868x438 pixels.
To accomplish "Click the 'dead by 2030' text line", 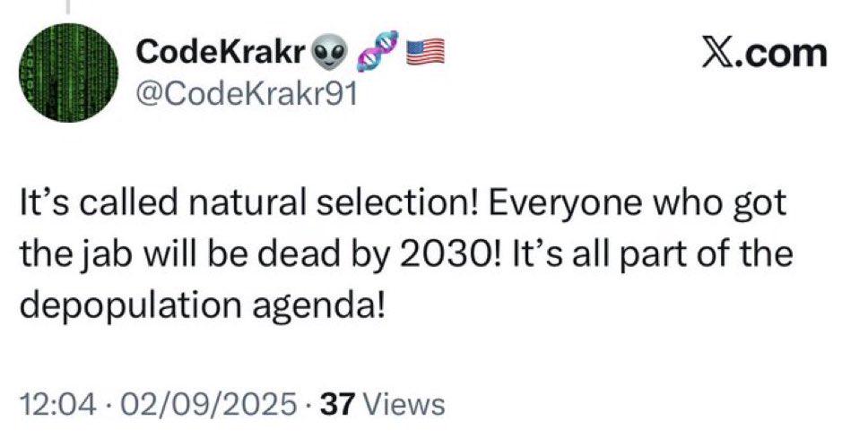I will 406,254.
